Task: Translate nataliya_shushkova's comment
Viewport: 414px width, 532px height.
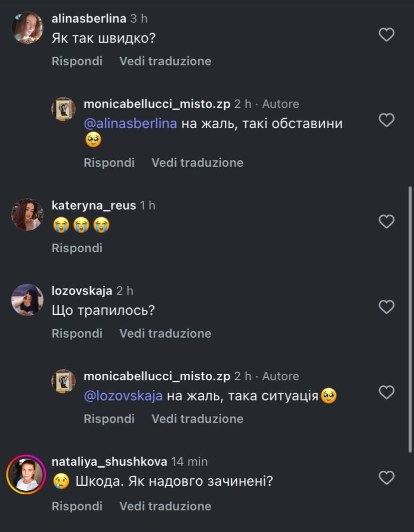Action: pos(165,506)
